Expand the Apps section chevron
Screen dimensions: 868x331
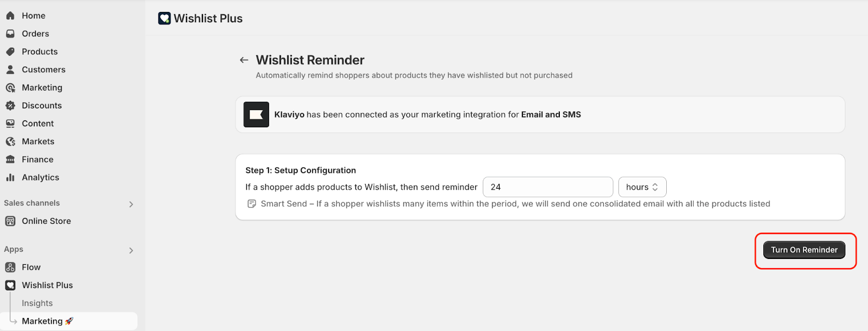click(131, 250)
